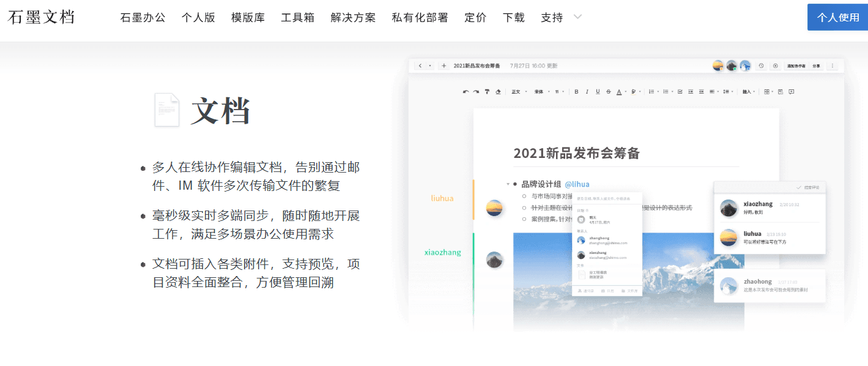Open the 工具箱 menu item
This screenshot has height=366, width=868.
click(297, 17)
